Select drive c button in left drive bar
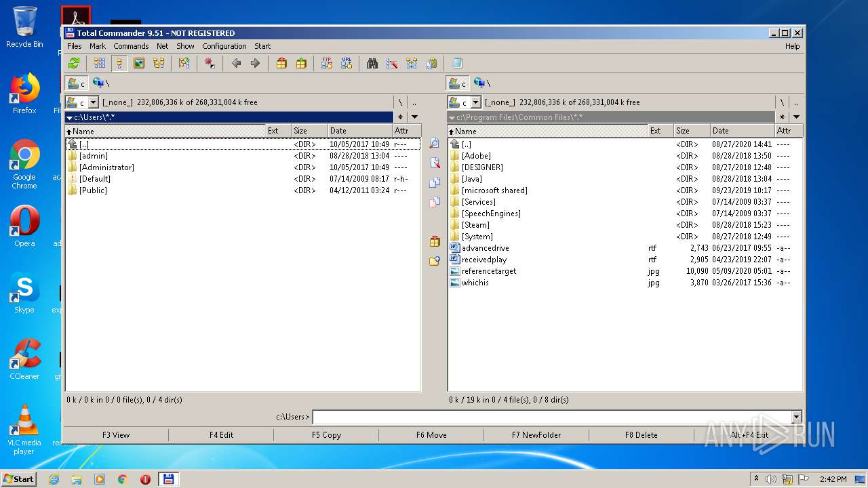This screenshot has width=868, height=488. pyautogui.click(x=76, y=83)
